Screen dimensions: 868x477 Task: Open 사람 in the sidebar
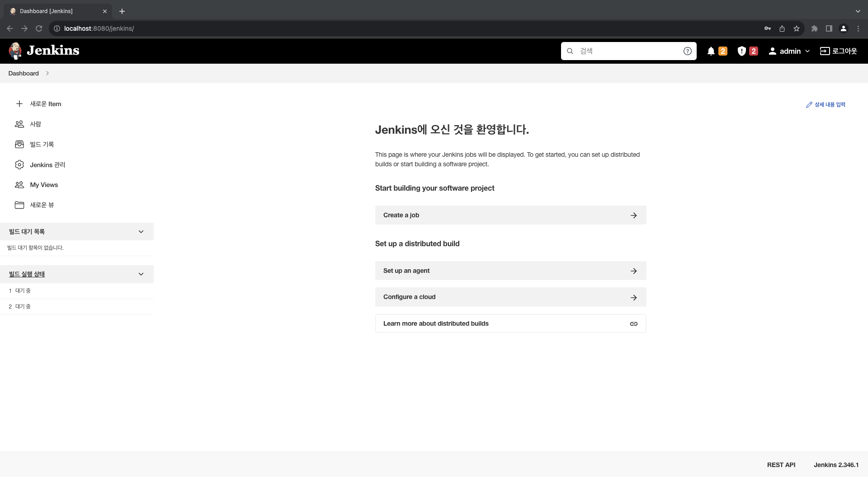coord(36,124)
